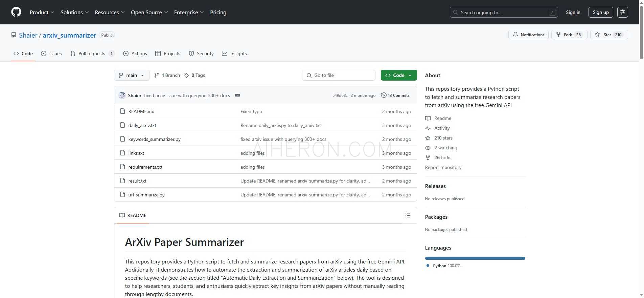This screenshot has width=644, height=298.
Task: Open the 13 Commits history
Action: click(395, 95)
